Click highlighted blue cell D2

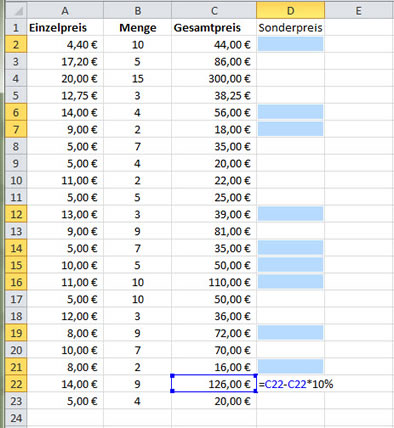290,44
